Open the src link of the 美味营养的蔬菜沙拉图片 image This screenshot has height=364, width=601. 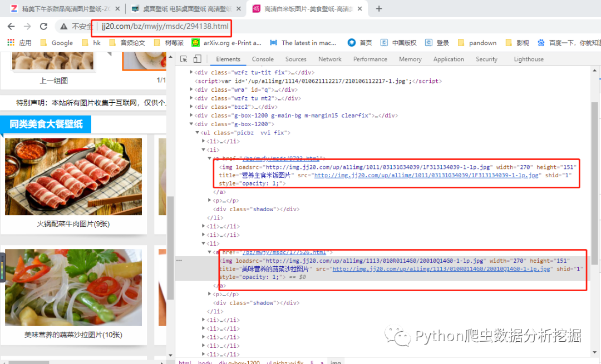click(441, 269)
